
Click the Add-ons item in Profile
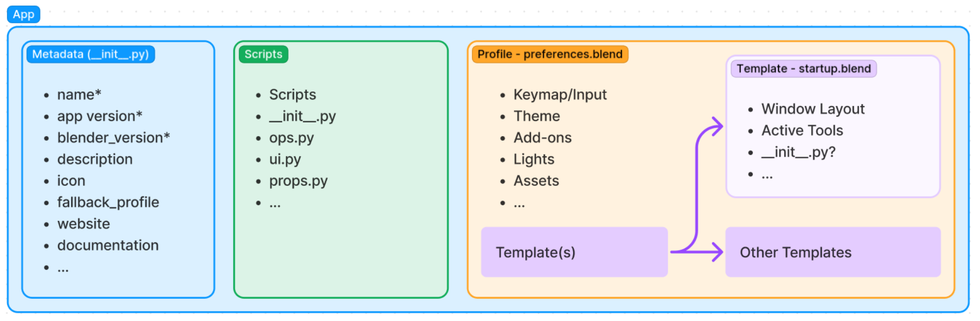coord(542,138)
